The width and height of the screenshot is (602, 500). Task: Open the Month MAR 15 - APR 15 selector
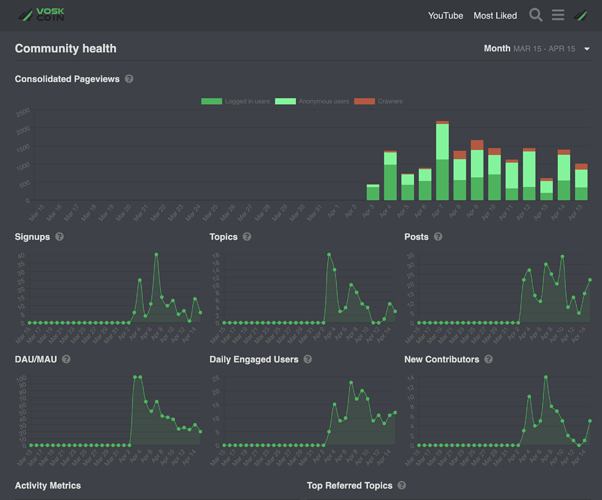pos(536,49)
